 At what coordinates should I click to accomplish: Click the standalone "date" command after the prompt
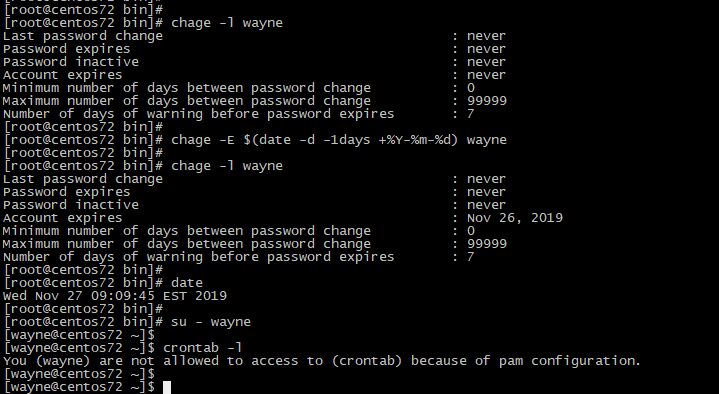coord(187,283)
